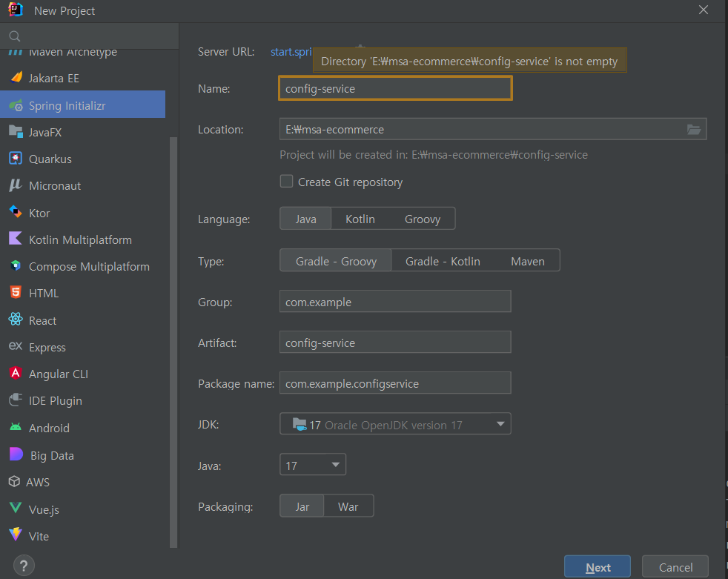Screen dimensions: 728x579
Task: Set language to Kotlin
Action: (x=360, y=219)
